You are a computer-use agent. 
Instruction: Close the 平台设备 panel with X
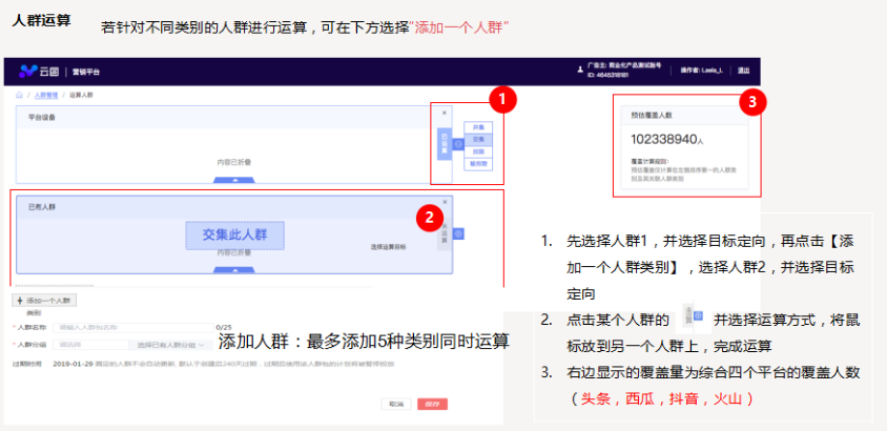pyautogui.click(x=444, y=113)
